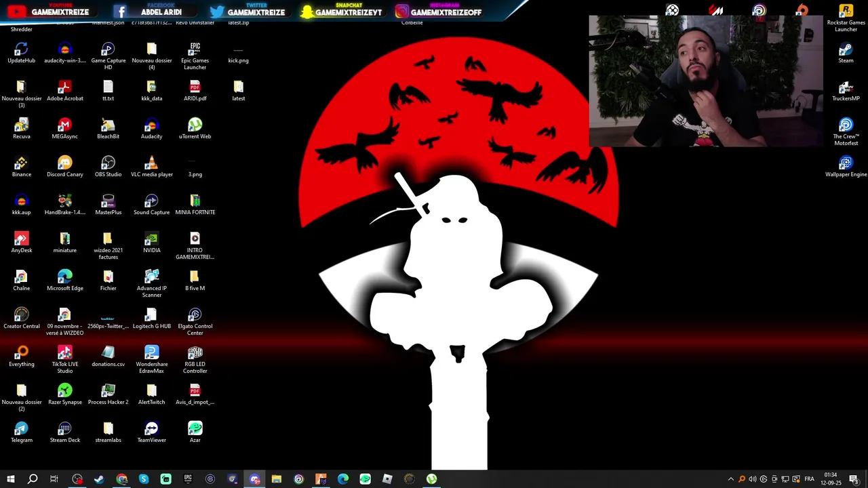868x488 pixels.
Task: Open the Razer Synapse shortcut
Action: (x=64, y=394)
